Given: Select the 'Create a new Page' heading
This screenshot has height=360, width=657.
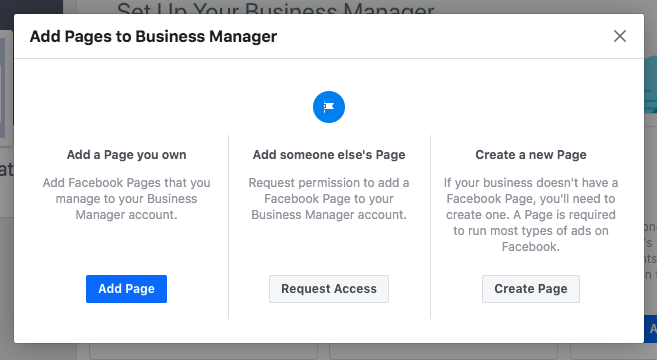Looking at the screenshot, I should click(x=531, y=155).
